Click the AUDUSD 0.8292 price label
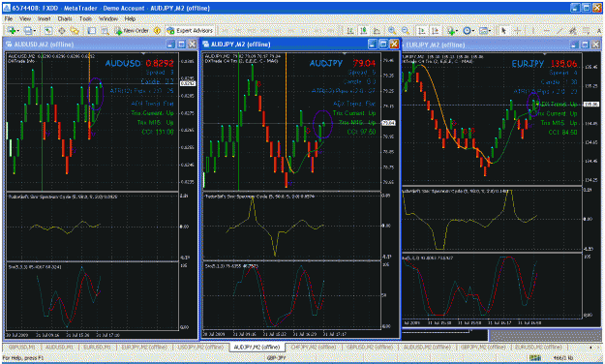Viewport: 605px width, 364px height. (139, 63)
